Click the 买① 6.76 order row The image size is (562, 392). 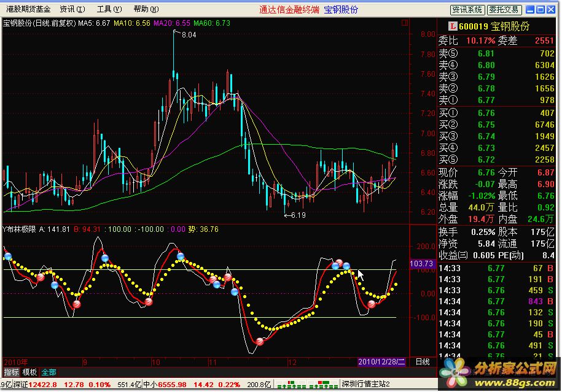(x=496, y=113)
